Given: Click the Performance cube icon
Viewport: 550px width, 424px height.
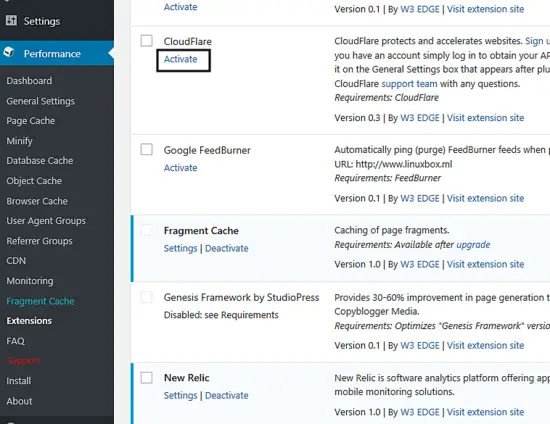Looking at the screenshot, I should [x=9, y=53].
